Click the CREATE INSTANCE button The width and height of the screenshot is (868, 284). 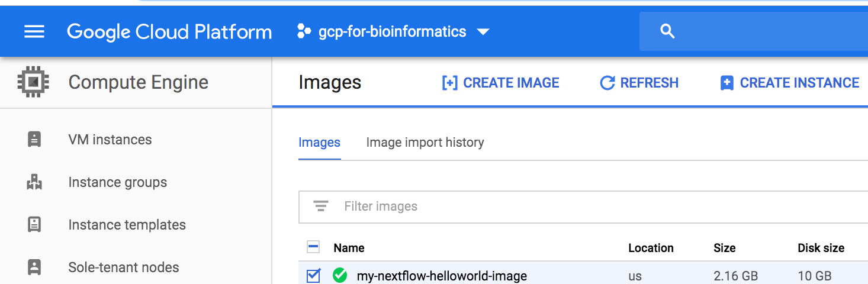[790, 83]
